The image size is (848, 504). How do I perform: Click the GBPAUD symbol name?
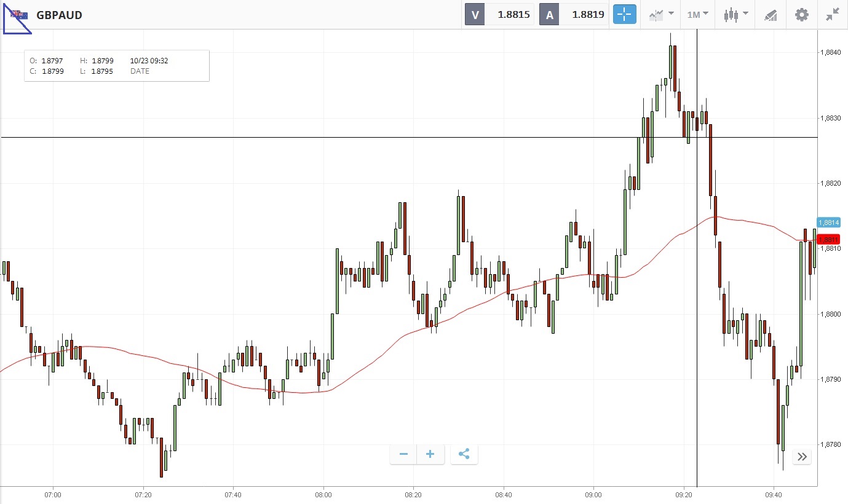(x=59, y=15)
